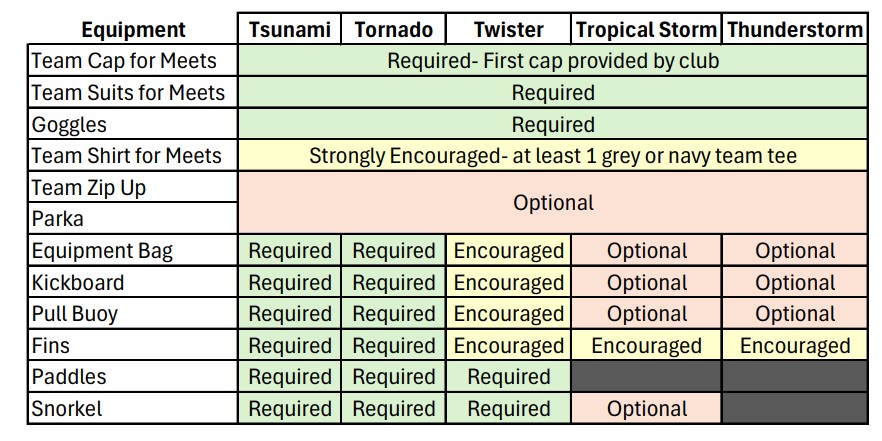Click the Twister column header

[x=508, y=30]
